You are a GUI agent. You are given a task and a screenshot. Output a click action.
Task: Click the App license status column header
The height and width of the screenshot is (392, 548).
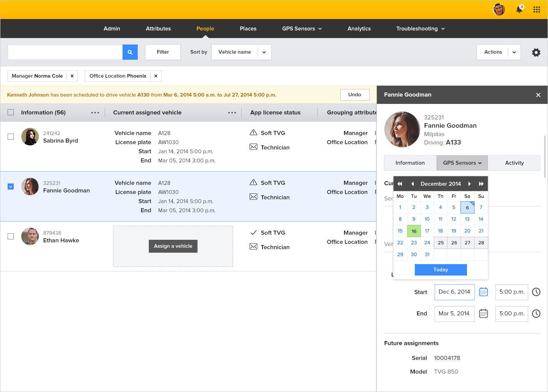[x=275, y=113]
